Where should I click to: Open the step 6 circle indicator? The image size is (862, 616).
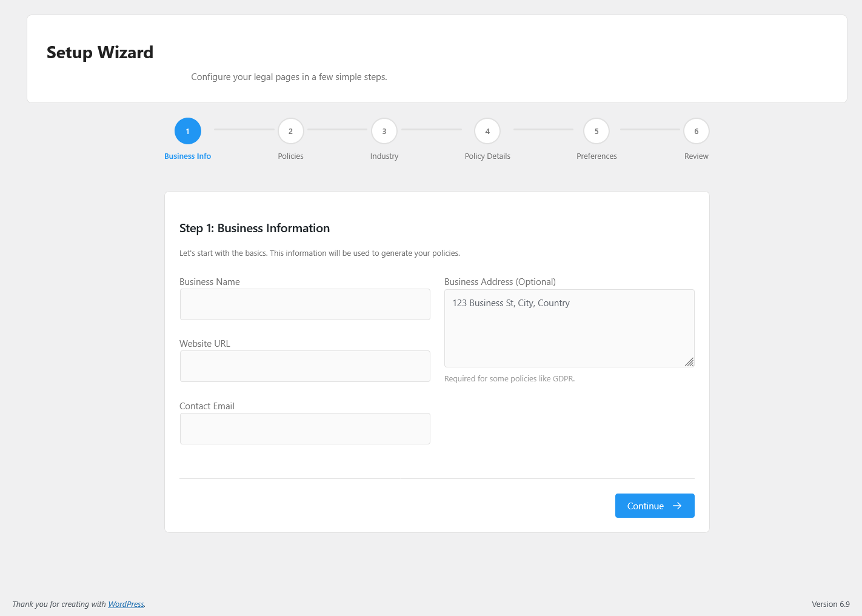[696, 131]
